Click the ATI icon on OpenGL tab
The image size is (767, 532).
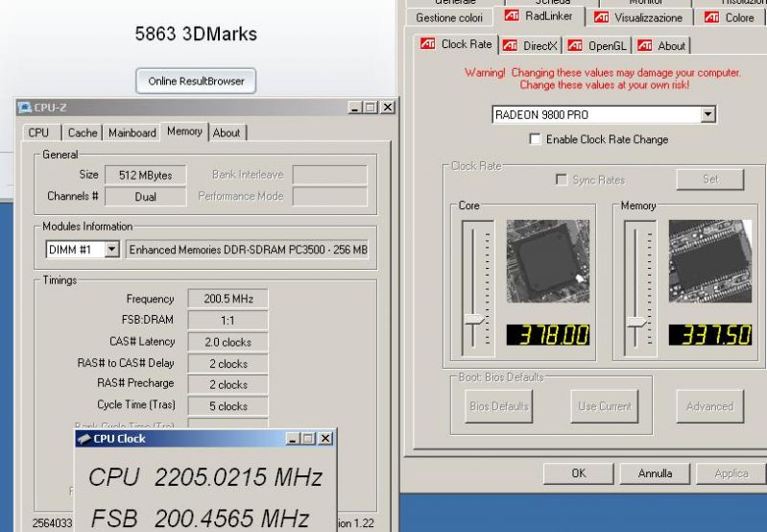pos(575,46)
